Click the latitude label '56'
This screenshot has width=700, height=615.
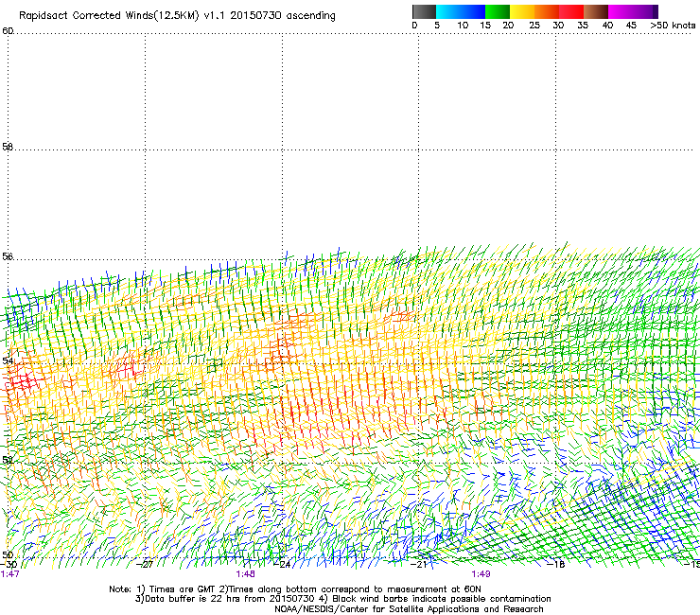[x=8, y=256]
